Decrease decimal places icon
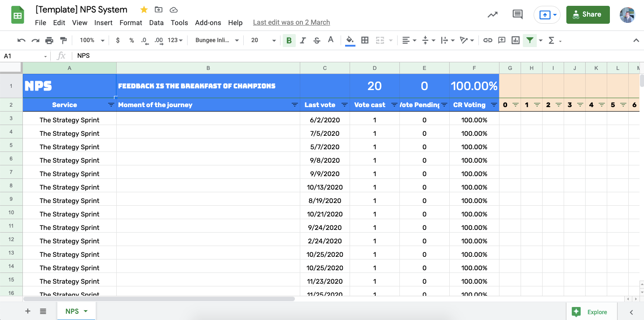This screenshot has height=320, width=644. click(x=145, y=40)
